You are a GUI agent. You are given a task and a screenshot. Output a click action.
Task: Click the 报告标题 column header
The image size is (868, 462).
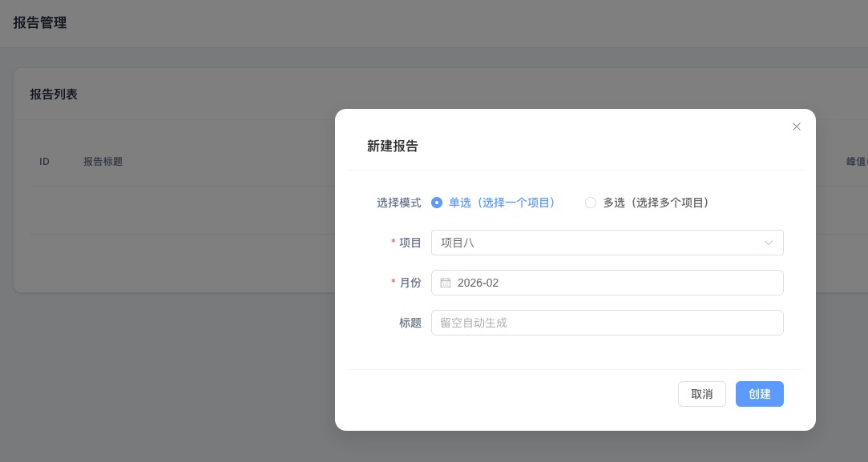pos(103,162)
